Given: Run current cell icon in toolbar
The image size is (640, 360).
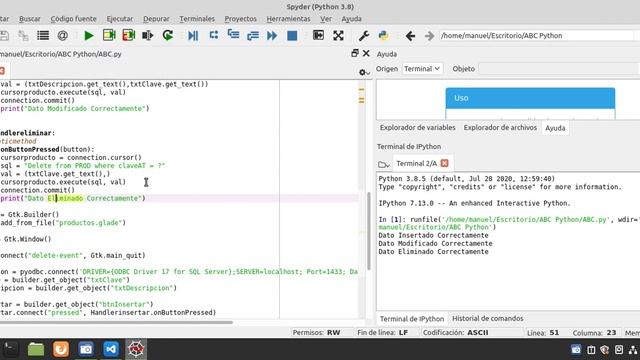Looking at the screenshot, I should tap(109, 36).
